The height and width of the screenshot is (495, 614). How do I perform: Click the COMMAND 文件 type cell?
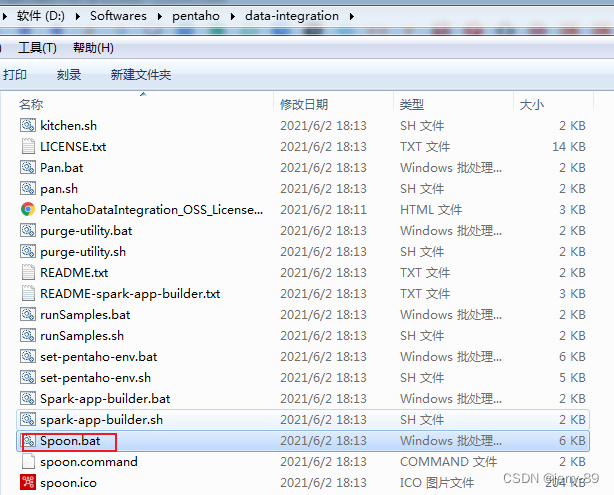(448, 462)
